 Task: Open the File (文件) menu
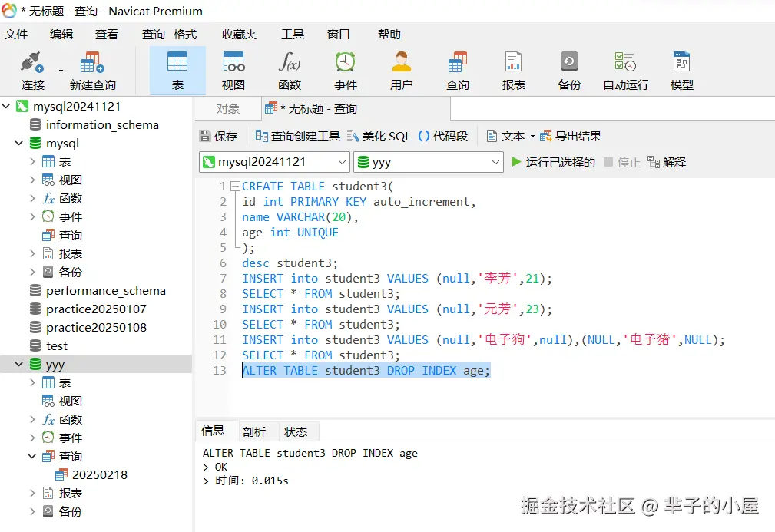click(x=16, y=34)
